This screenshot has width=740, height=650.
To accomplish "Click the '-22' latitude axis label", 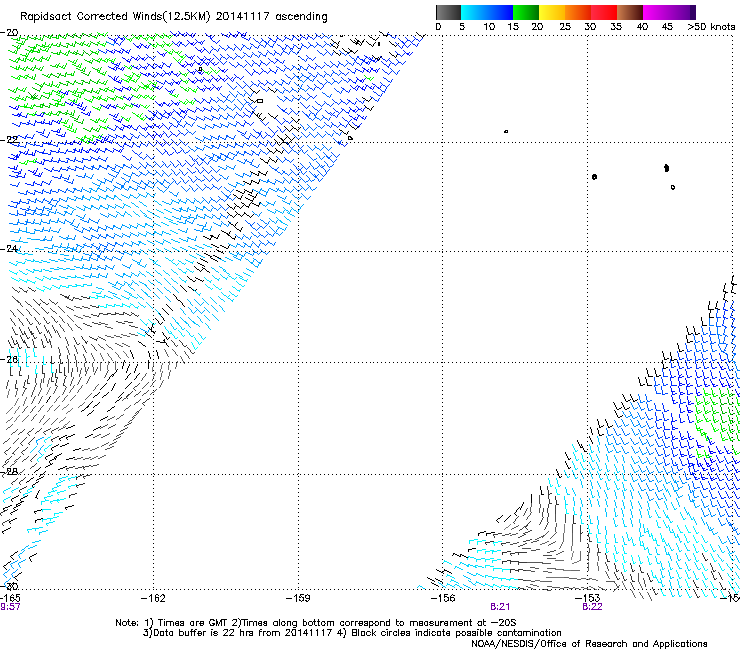I will [9, 140].
